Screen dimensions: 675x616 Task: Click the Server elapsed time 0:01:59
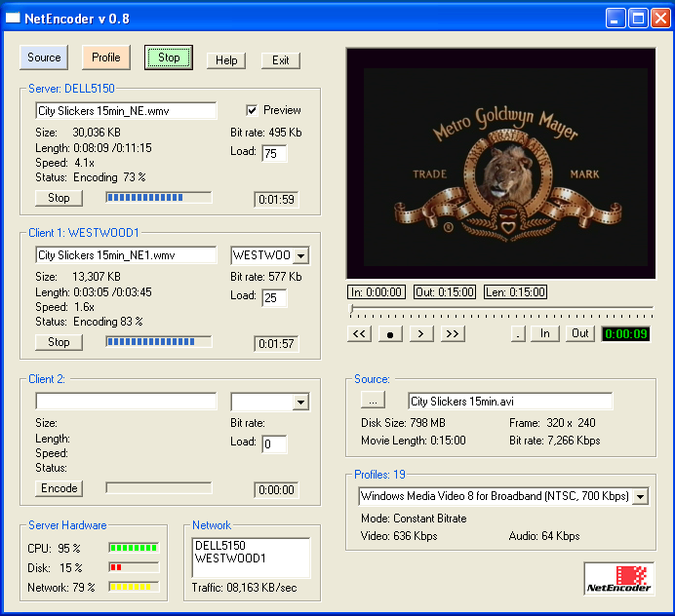276,200
